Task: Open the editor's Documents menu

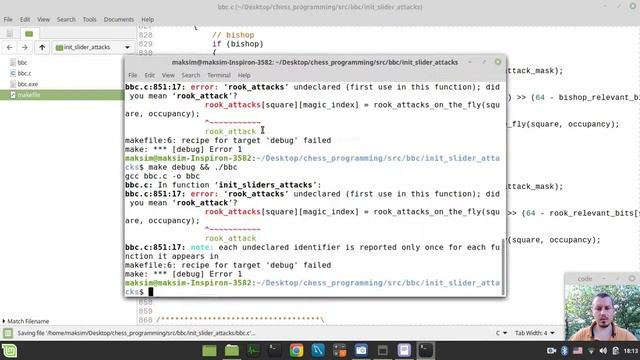Action: pos(118,20)
